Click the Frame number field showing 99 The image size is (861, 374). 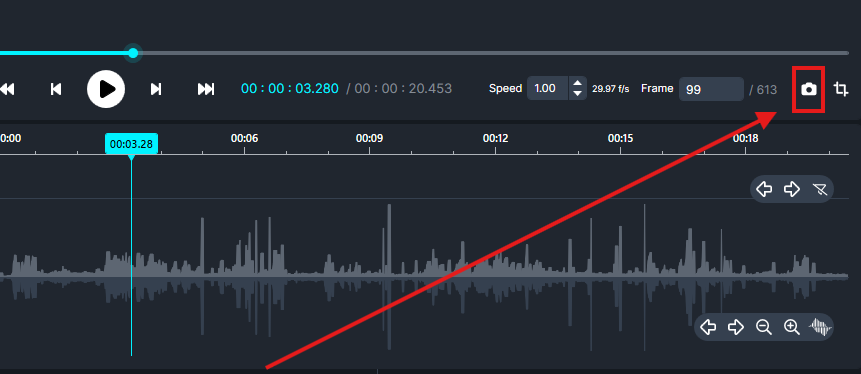coord(711,89)
